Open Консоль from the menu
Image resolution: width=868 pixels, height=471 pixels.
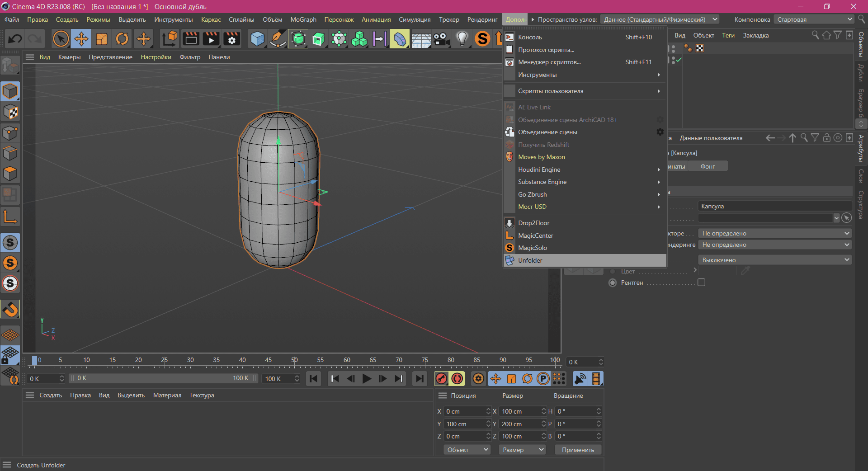pyautogui.click(x=585, y=37)
